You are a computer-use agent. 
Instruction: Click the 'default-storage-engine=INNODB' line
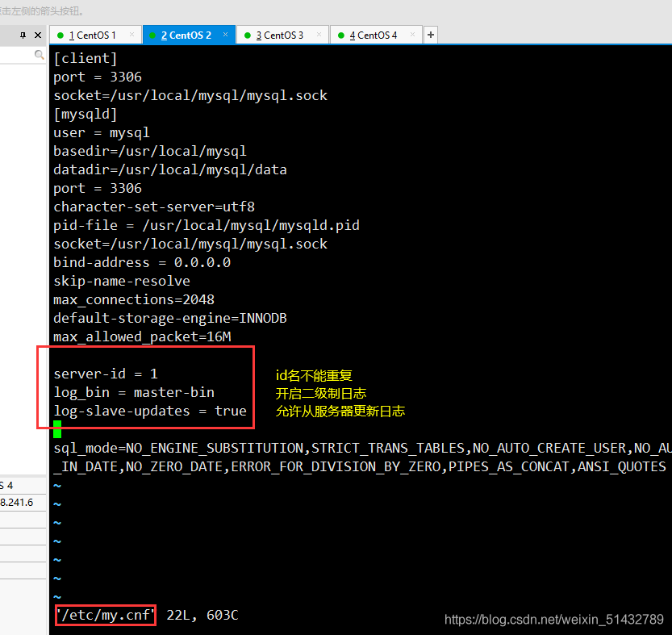pos(170,318)
